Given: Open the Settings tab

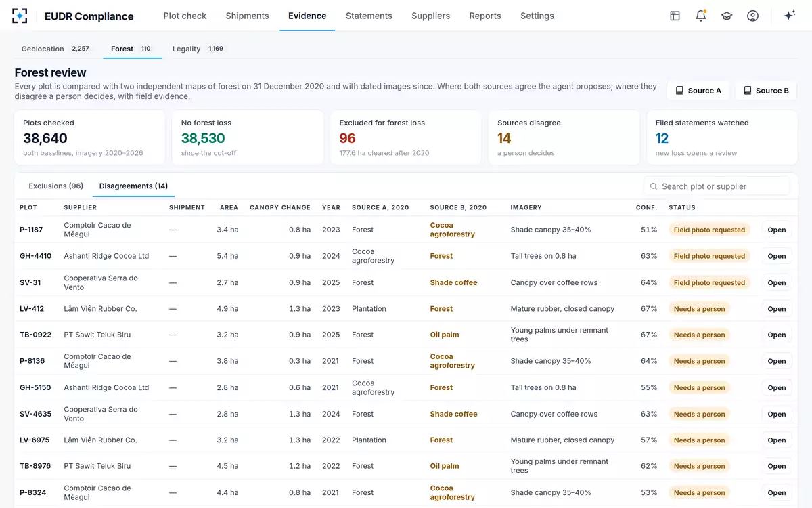Looking at the screenshot, I should (537, 16).
